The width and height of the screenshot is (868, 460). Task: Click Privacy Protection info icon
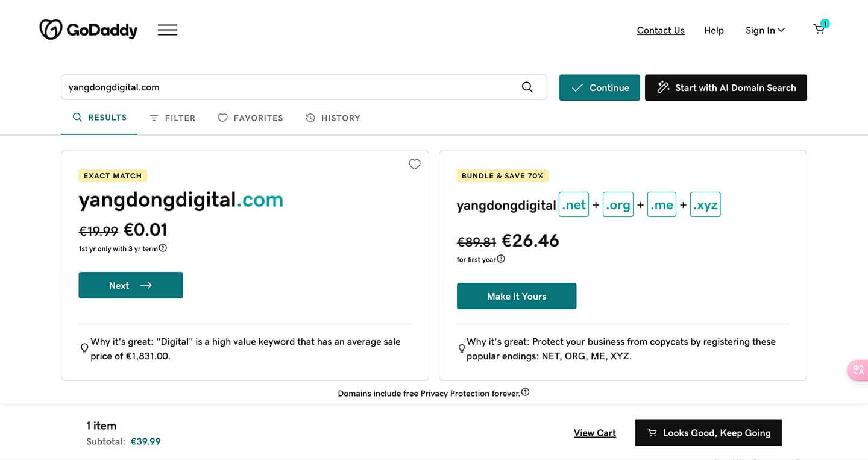[x=526, y=392]
